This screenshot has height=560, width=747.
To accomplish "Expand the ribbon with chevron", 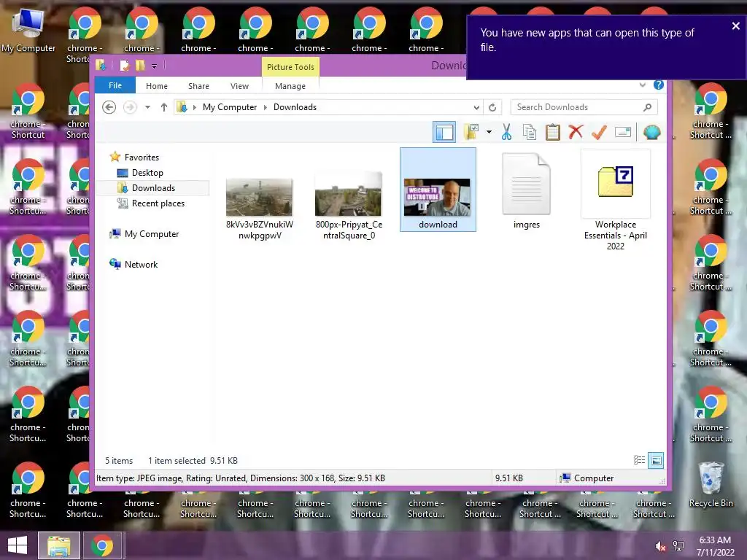I will pyautogui.click(x=643, y=85).
